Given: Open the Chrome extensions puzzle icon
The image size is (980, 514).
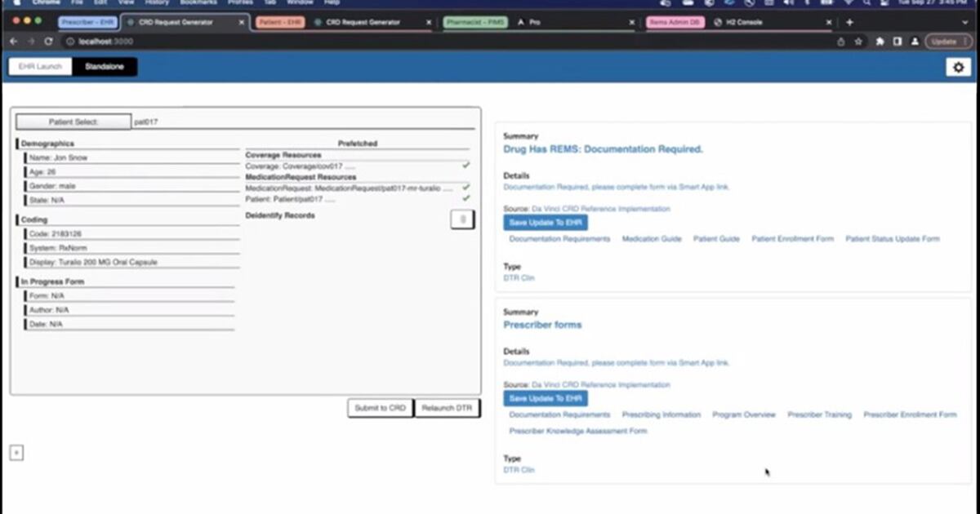Looking at the screenshot, I should pyautogui.click(x=880, y=41).
